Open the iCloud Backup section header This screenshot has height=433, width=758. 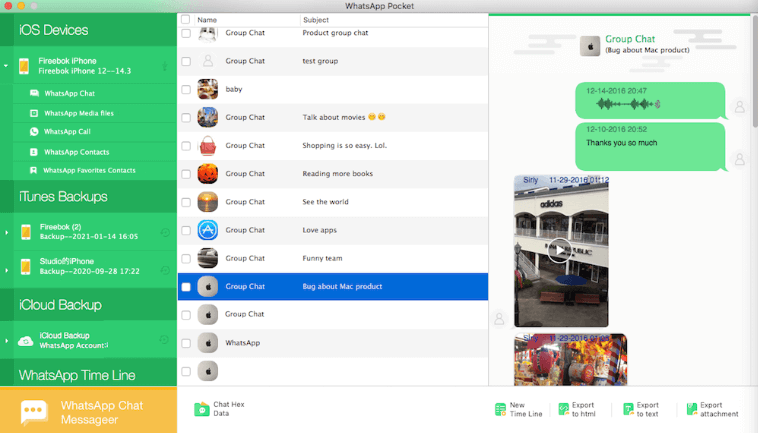coord(88,305)
